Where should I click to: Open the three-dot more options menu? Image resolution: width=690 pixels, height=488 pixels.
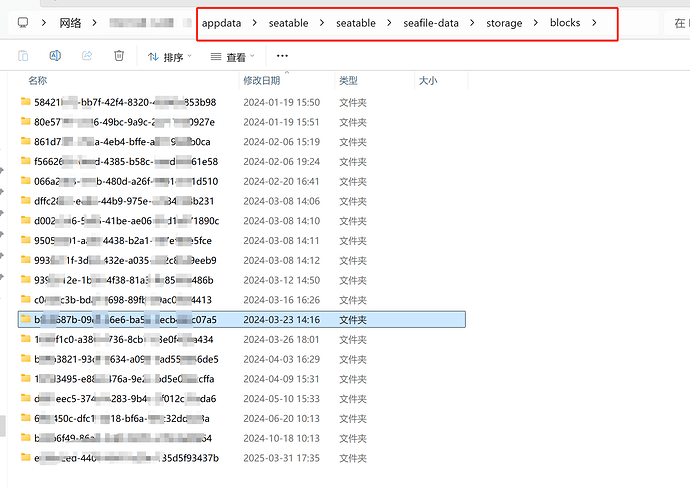coord(282,56)
